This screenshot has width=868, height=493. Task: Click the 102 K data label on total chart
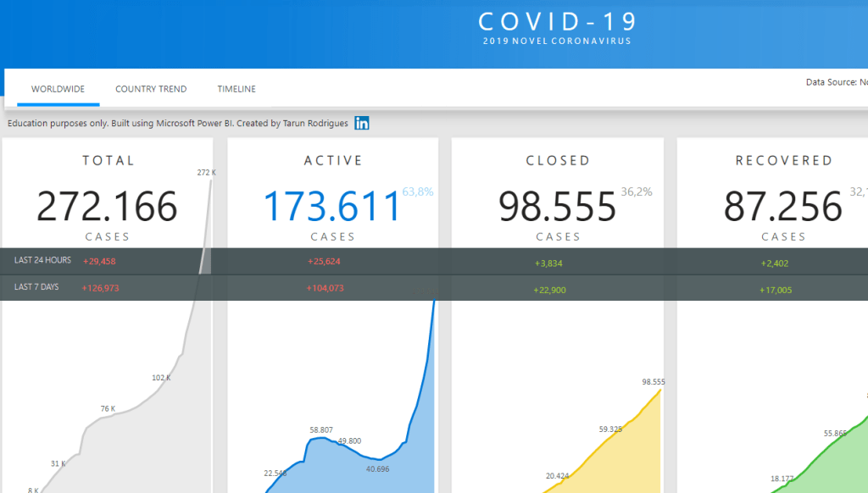[x=161, y=378]
